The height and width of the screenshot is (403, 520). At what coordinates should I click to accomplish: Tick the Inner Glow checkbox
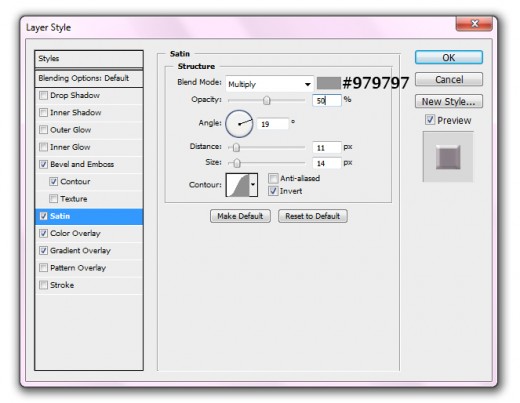[43, 147]
